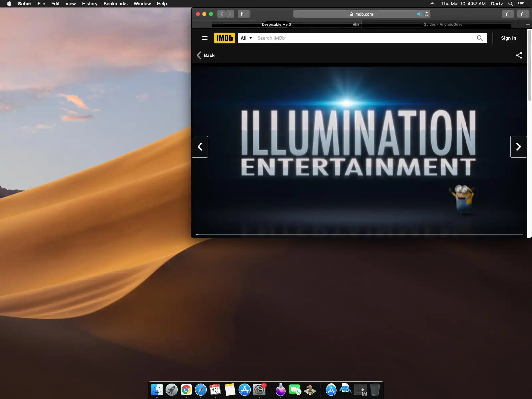This screenshot has width=532, height=399.
Task: Open Chess from the Dock
Action: coord(310,390)
